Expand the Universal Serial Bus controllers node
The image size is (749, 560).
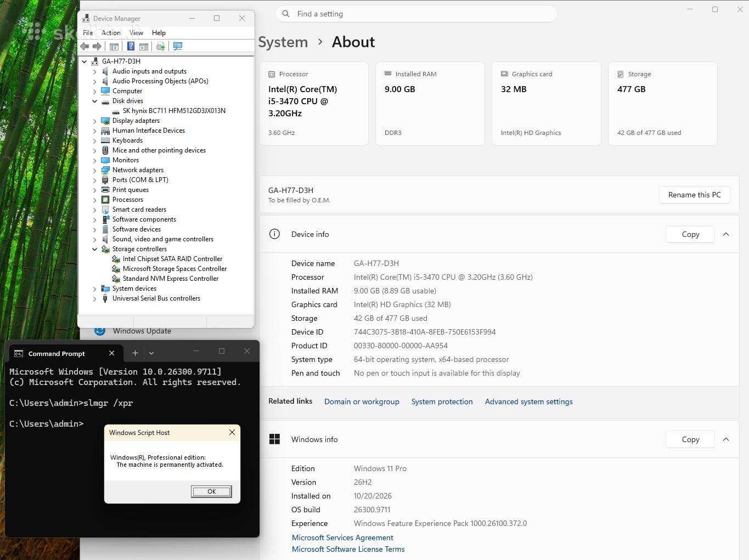click(95, 298)
